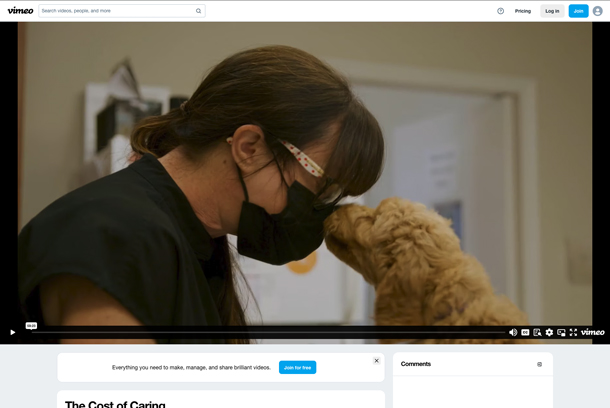Open the transcript search icon in player

tap(537, 332)
